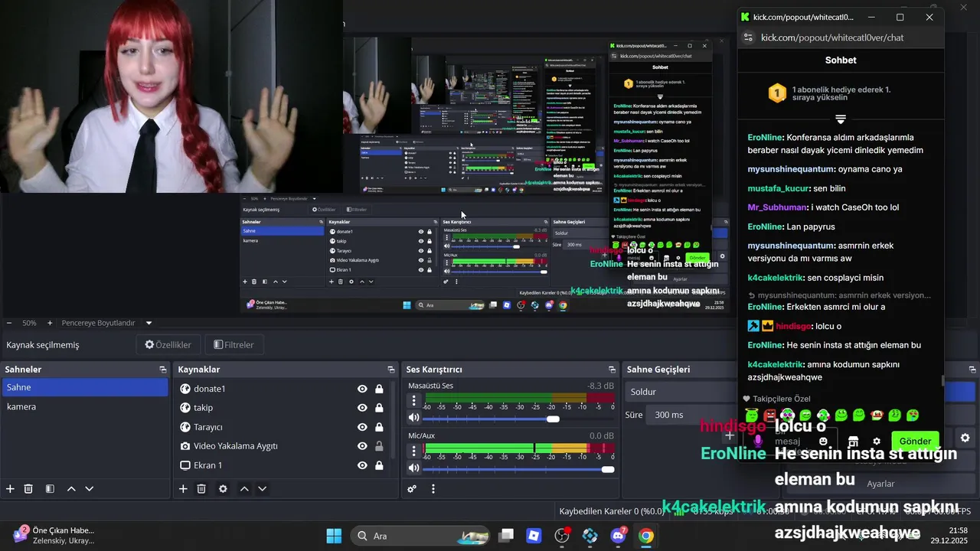980x551 pixels.
Task: Open Masaüstü Ses three-dot options
Action: click(x=414, y=400)
